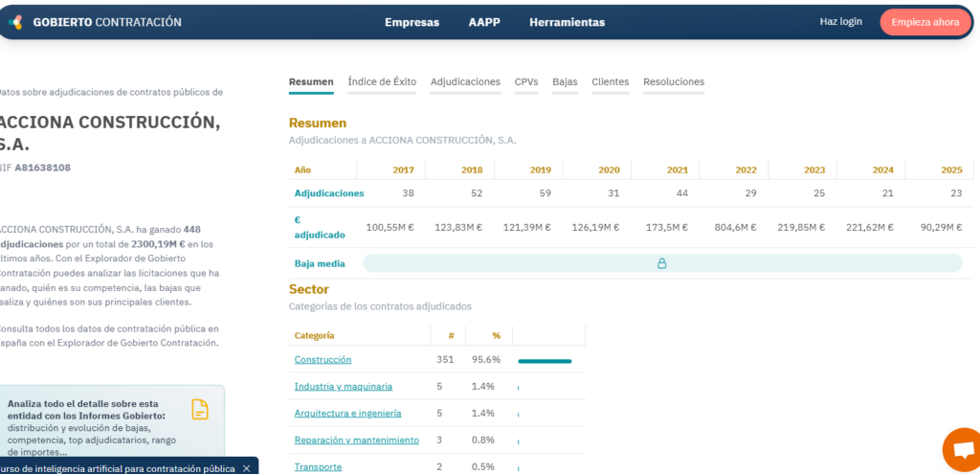Image resolution: width=980 pixels, height=474 pixels.
Task: Click the Haz login link
Action: click(x=840, y=21)
